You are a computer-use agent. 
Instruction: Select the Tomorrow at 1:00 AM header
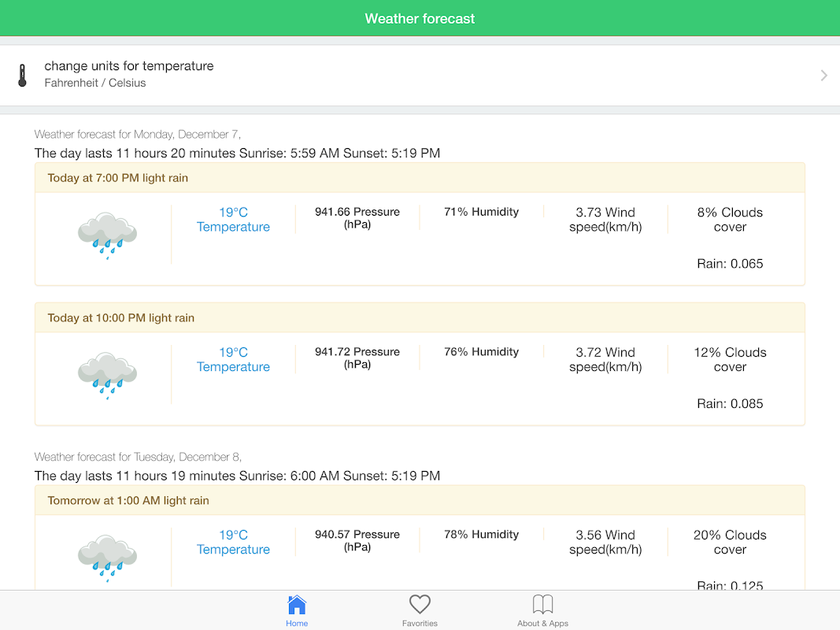[x=128, y=501]
